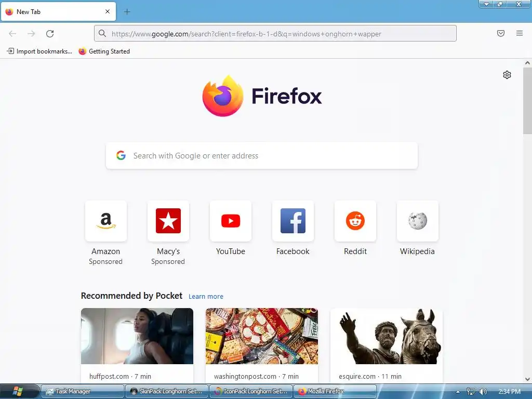Image resolution: width=532 pixels, height=399 pixels.
Task: Click the scrollbar up arrow
Action: pyautogui.click(x=527, y=63)
